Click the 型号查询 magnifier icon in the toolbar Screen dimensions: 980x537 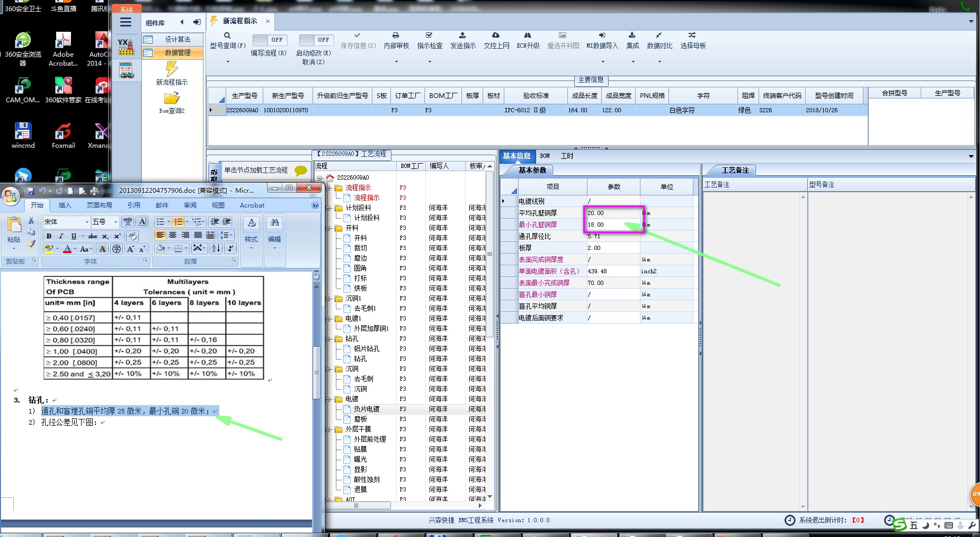point(227,35)
